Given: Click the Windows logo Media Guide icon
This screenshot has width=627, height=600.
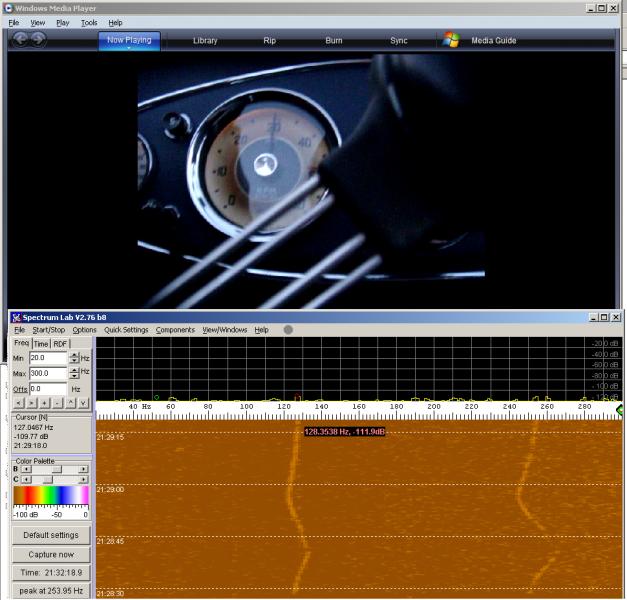Looking at the screenshot, I should pos(452,40).
